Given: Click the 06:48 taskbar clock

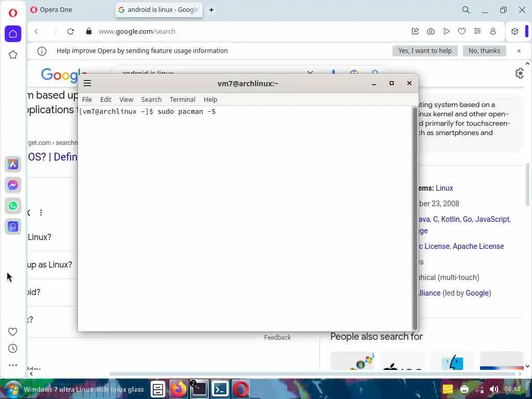Looking at the screenshot, I should [512, 389].
